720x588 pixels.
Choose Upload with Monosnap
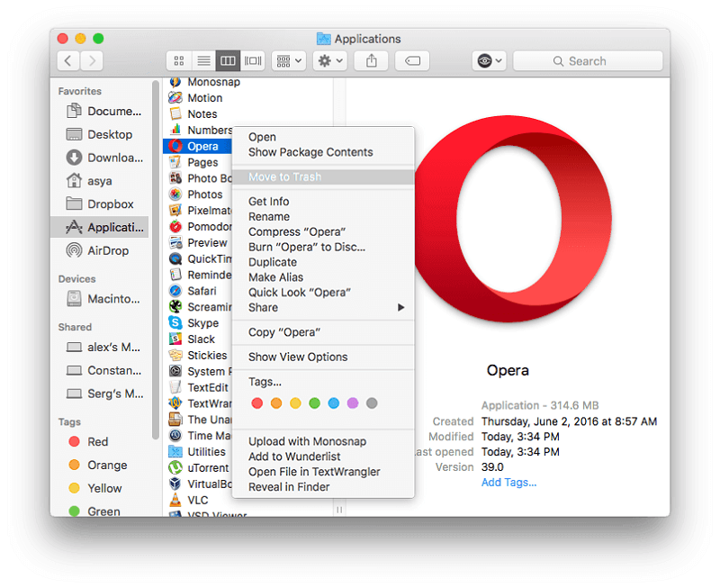pyautogui.click(x=323, y=441)
